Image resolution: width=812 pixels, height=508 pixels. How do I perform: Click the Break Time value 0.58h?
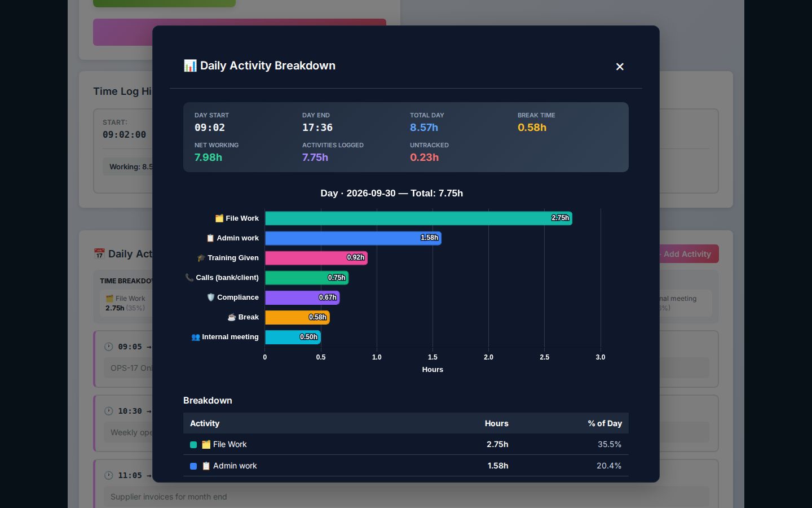(532, 128)
